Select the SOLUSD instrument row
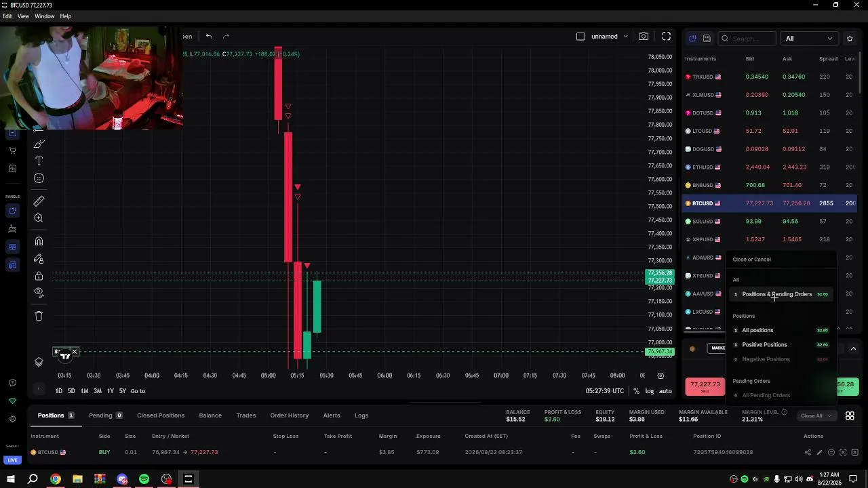Viewport: 868px width, 488px height. pos(770,222)
